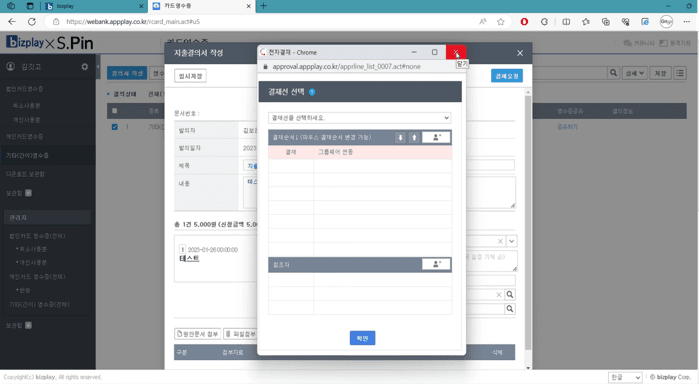The height and width of the screenshot is (384, 699).
Task: Click the plus icon next to upper 보관함
Action: tap(29, 193)
